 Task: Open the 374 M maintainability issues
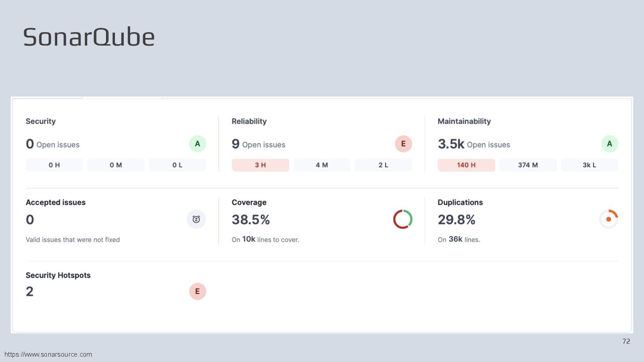pyautogui.click(x=528, y=165)
